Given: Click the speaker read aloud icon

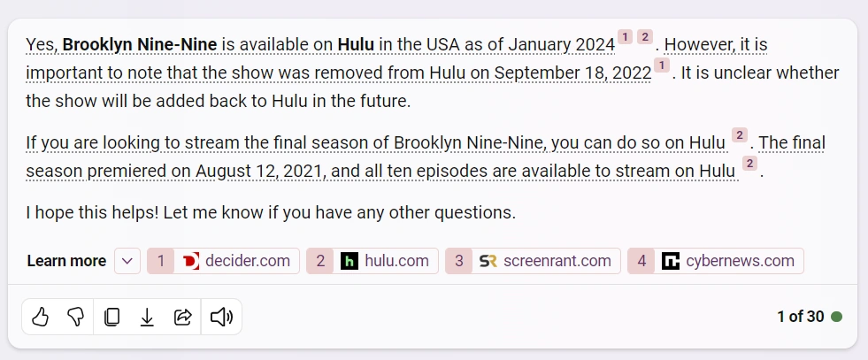Looking at the screenshot, I should (219, 317).
